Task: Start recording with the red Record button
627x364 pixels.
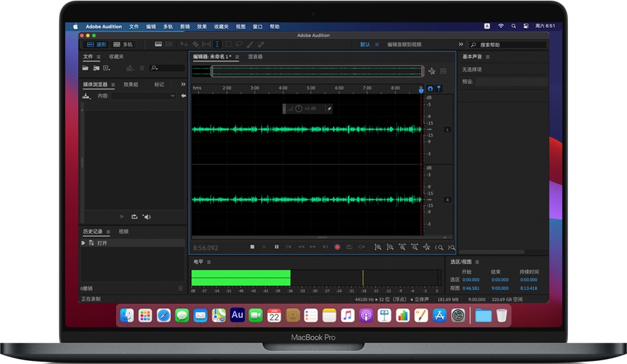Action: tap(337, 247)
